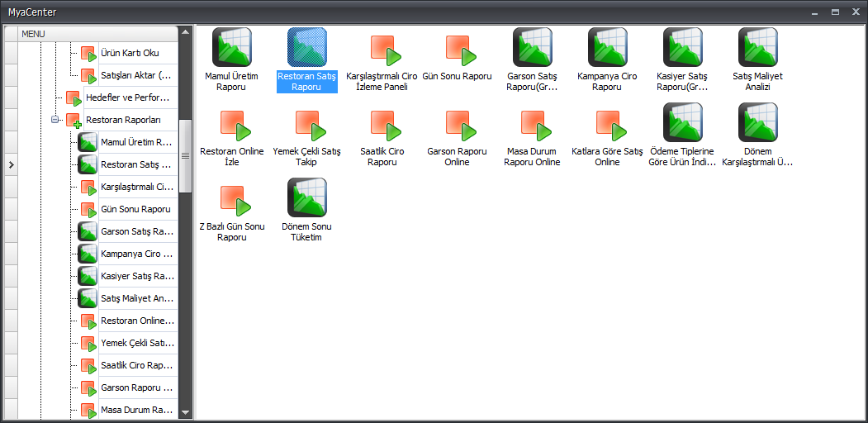
Task: Collapse the Restoran Raporları tree node
Action: point(55,120)
